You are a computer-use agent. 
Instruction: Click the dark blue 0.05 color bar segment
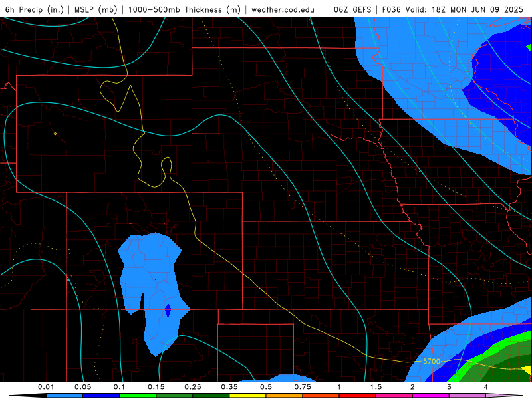pos(101,396)
